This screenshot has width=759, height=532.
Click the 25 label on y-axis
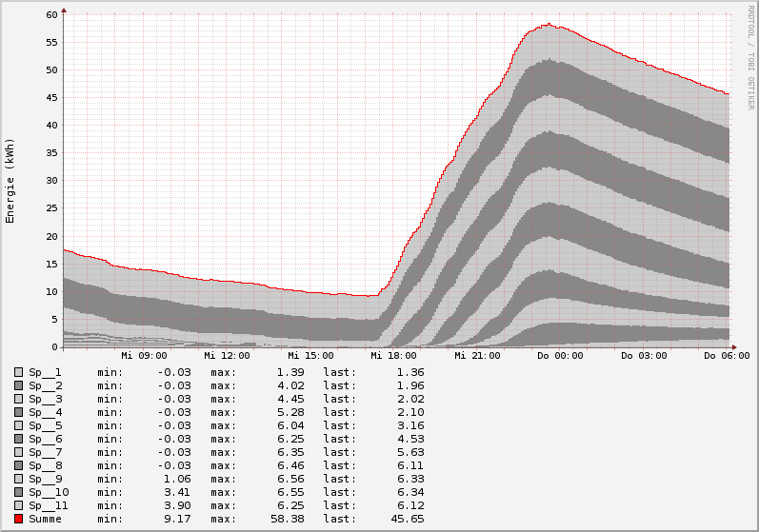pyautogui.click(x=51, y=208)
